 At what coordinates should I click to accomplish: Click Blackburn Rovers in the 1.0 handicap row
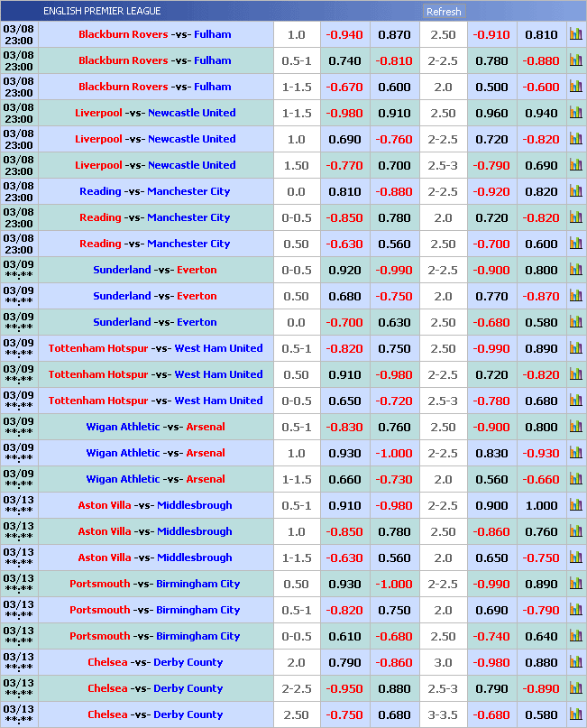[123, 34]
